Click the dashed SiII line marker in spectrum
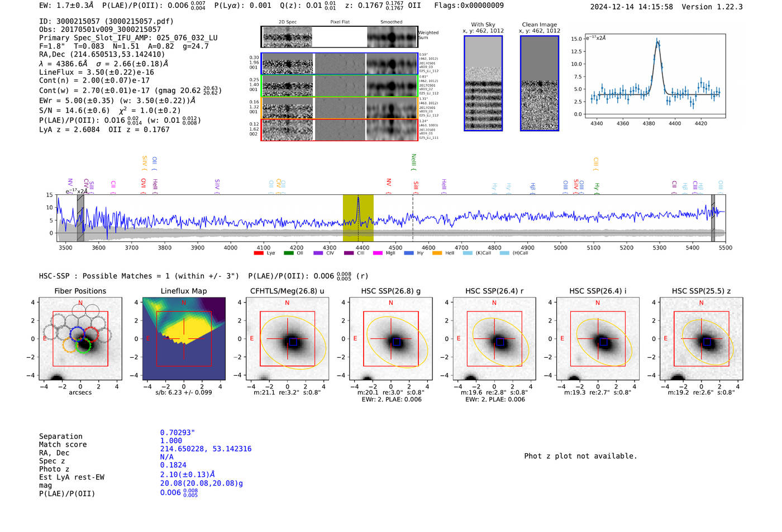Screen dimensions: 782x532 [x=413, y=218]
